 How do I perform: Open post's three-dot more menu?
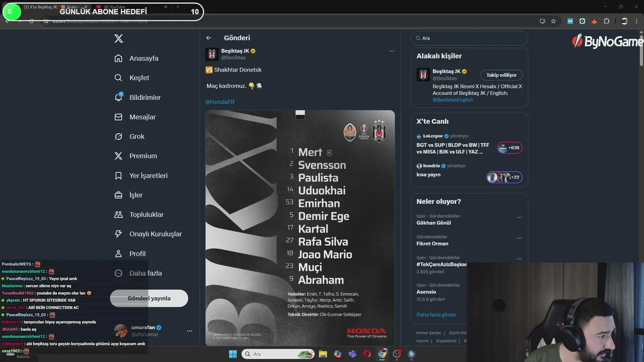coord(392,51)
